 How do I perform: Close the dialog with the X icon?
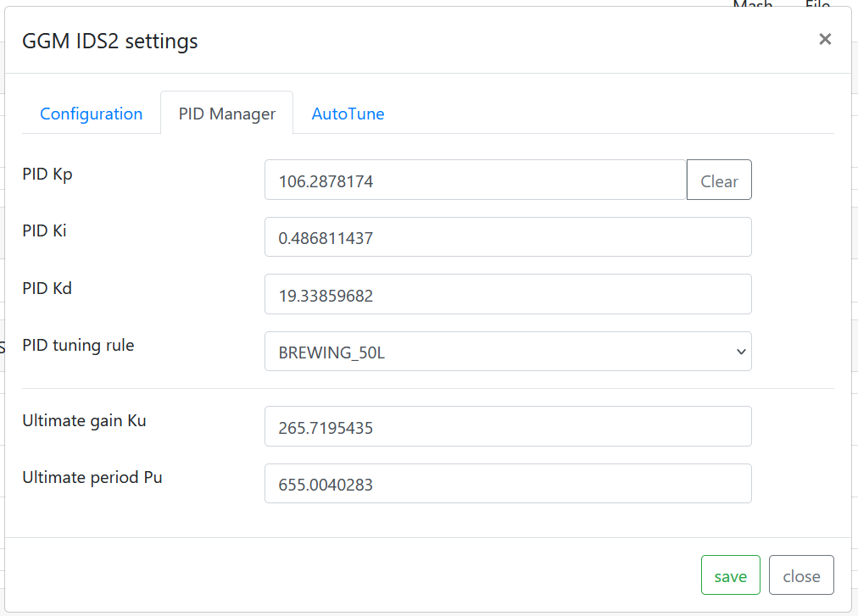(825, 39)
